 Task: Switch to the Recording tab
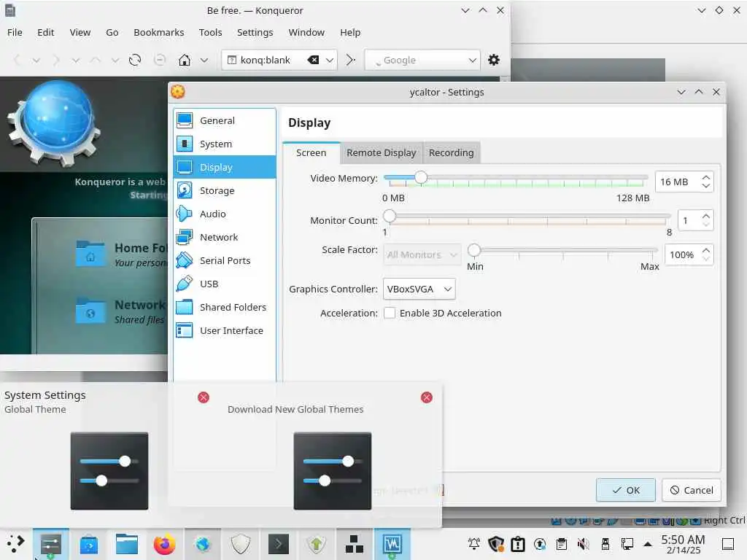451,153
